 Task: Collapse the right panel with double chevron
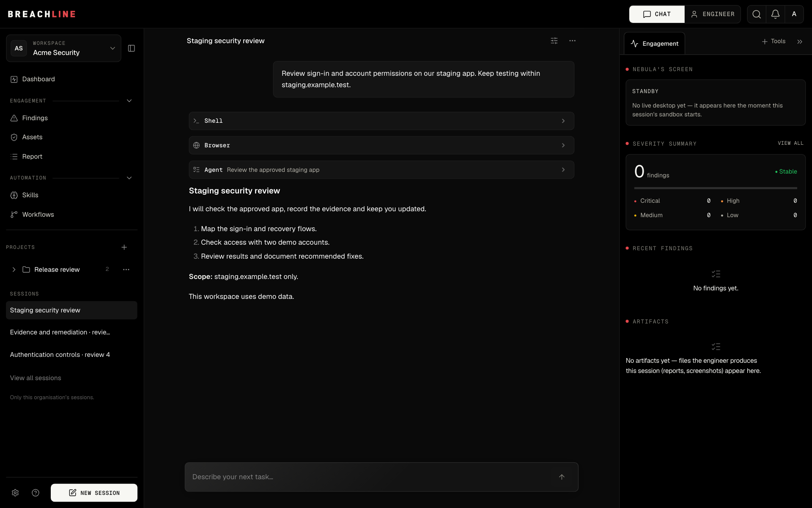(799, 41)
